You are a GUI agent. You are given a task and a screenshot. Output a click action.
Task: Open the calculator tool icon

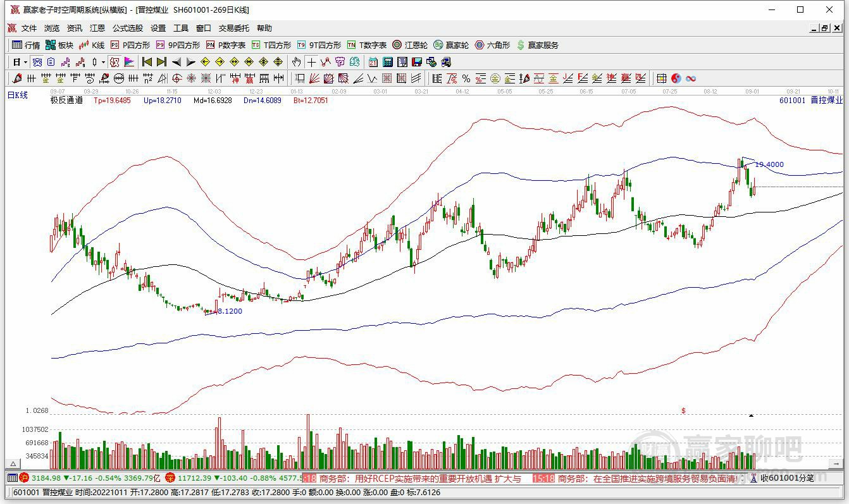coord(387,62)
